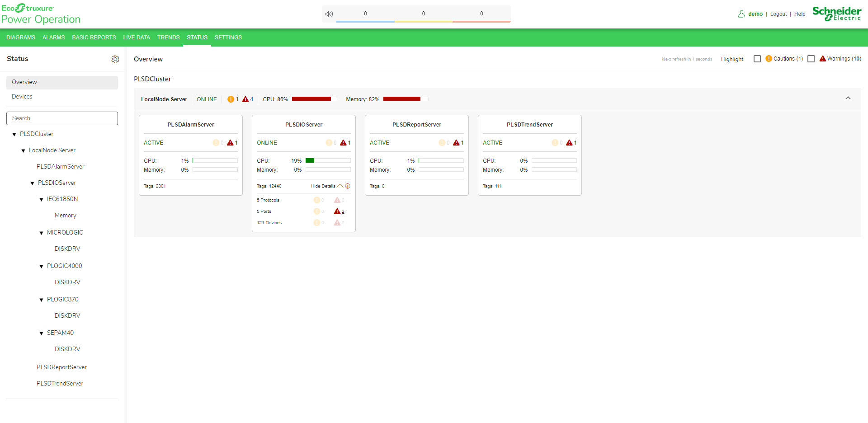Click PLSDTrendServer caution circle icon
The width and height of the screenshot is (868, 423).
tap(555, 143)
